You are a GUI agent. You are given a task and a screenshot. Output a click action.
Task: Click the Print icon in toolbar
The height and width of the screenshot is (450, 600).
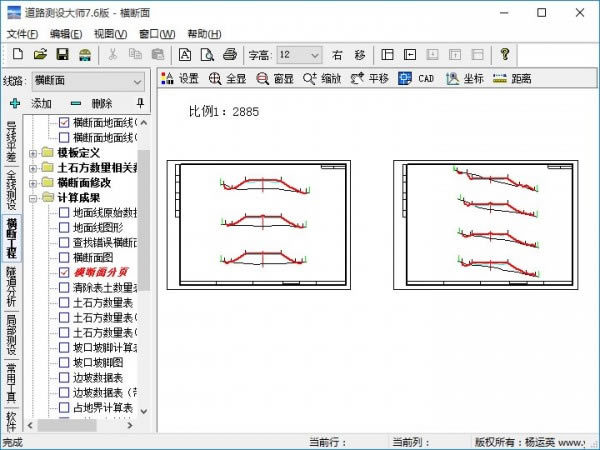pos(230,54)
